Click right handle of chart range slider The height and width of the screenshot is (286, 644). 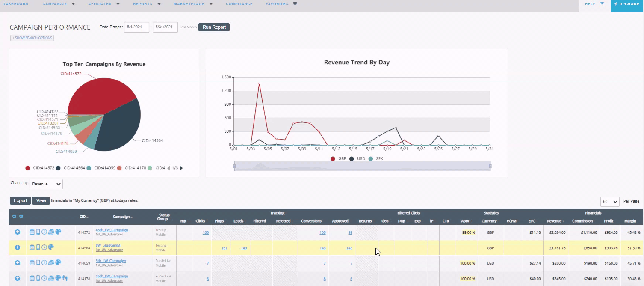click(x=490, y=166)
